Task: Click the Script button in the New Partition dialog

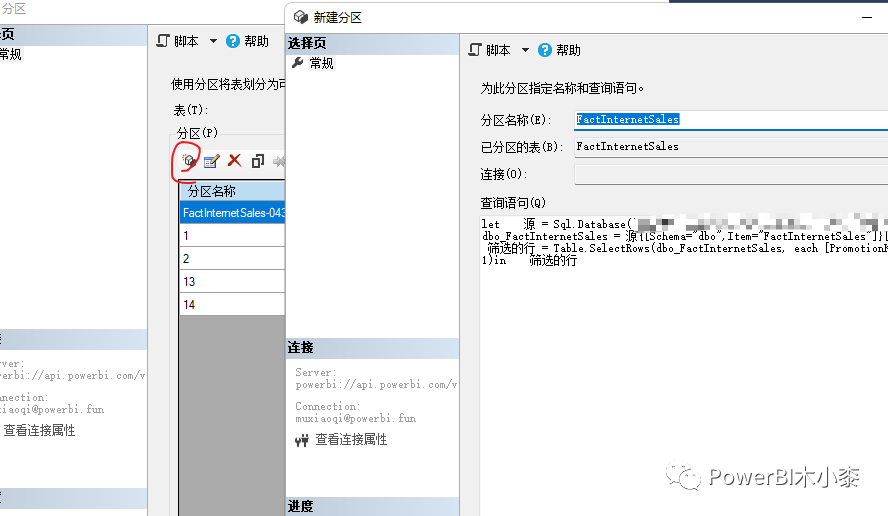Action: coord(490,50)
